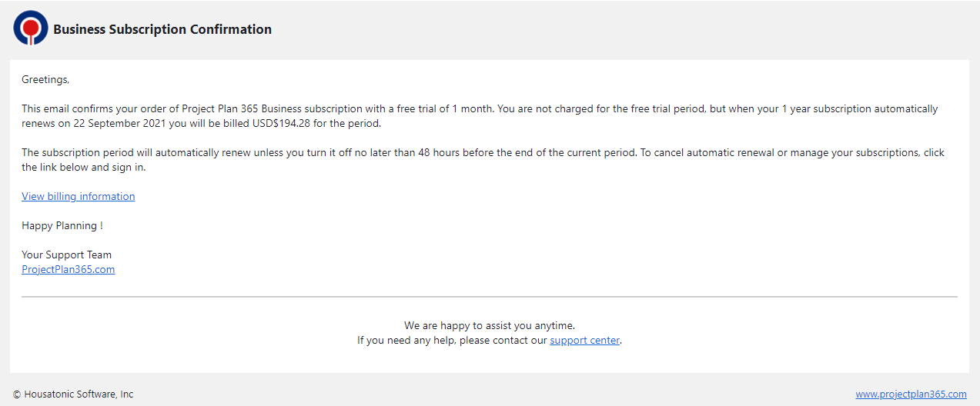980x406 pixels.
Task: Click the '48 hours' cancellation notice text
Action: (x=440, y=152)
